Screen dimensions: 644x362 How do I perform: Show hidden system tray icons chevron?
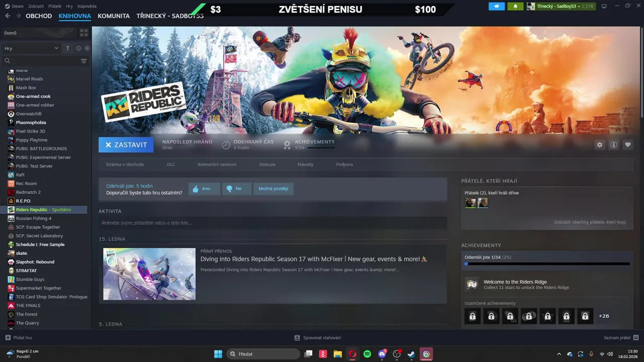559,354
